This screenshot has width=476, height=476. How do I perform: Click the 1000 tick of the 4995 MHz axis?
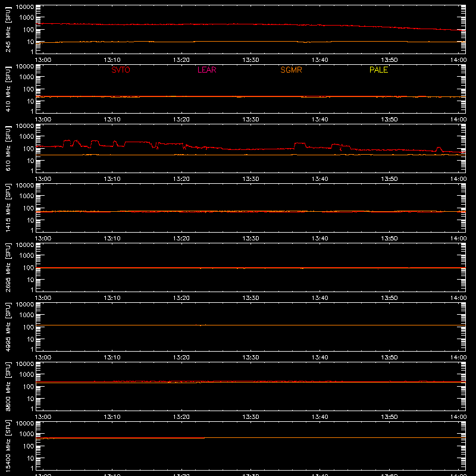click(27, 315)
